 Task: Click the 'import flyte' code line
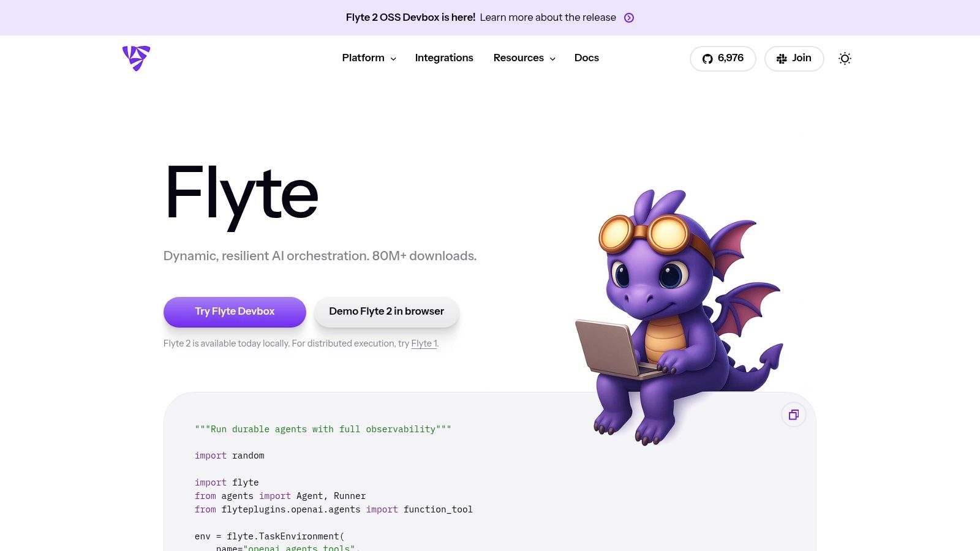click(x=227, y=482)
